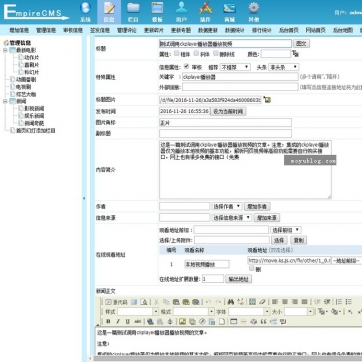Open the 审核信息 menu item
Viewport: 362px width, 362px height.
click(73, 30)
